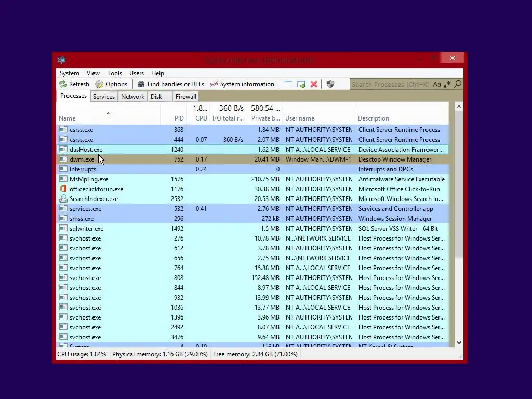Image resolution: width=532 pixels, height=399 pixels.
Task: Focus the Search Processes input field
Action: tap(391, 84)
